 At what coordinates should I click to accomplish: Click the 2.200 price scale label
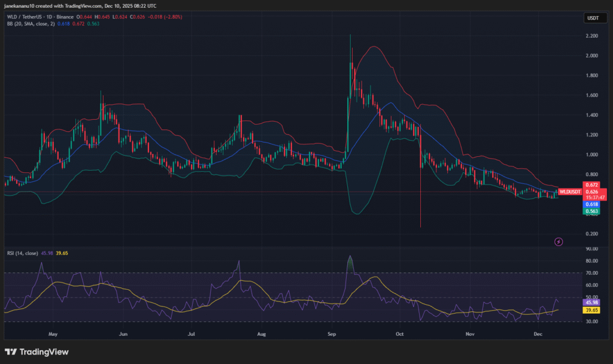[591, 37]
